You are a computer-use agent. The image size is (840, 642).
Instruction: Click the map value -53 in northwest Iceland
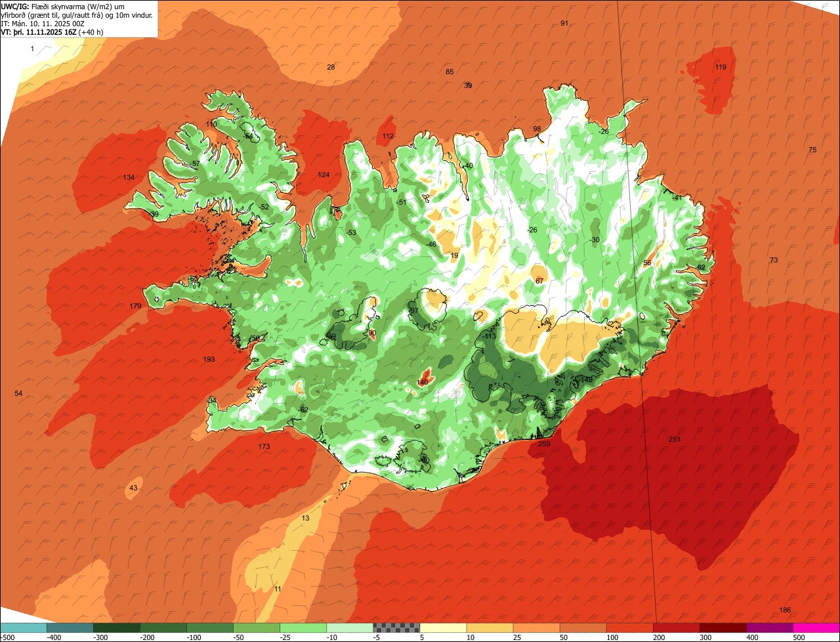(351, 232)
